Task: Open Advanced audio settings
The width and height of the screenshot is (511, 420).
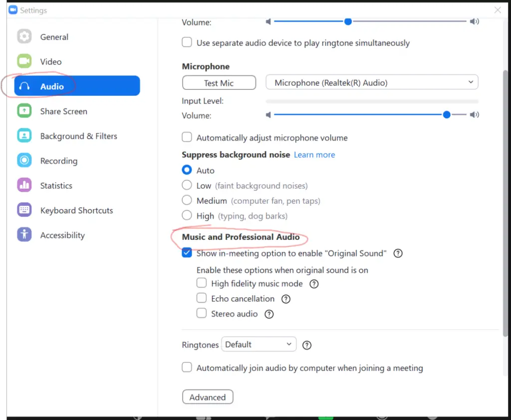Action: [208, 397]
